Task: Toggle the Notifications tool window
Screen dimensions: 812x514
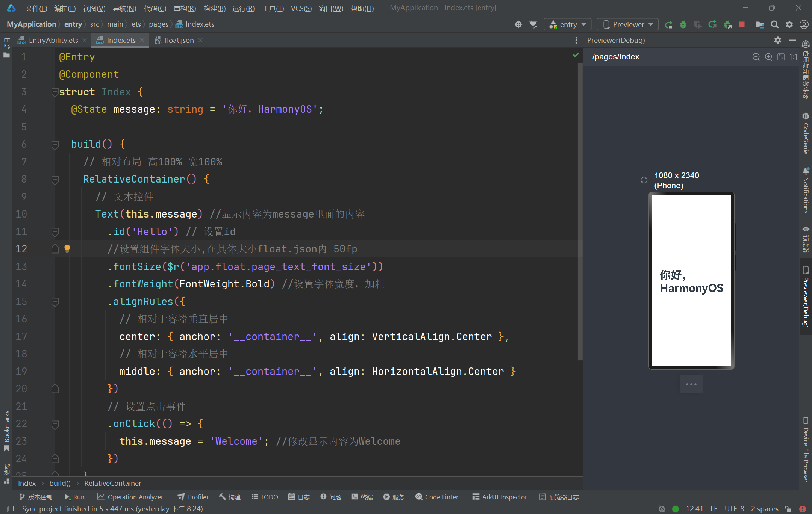Action: pos(806,191)
